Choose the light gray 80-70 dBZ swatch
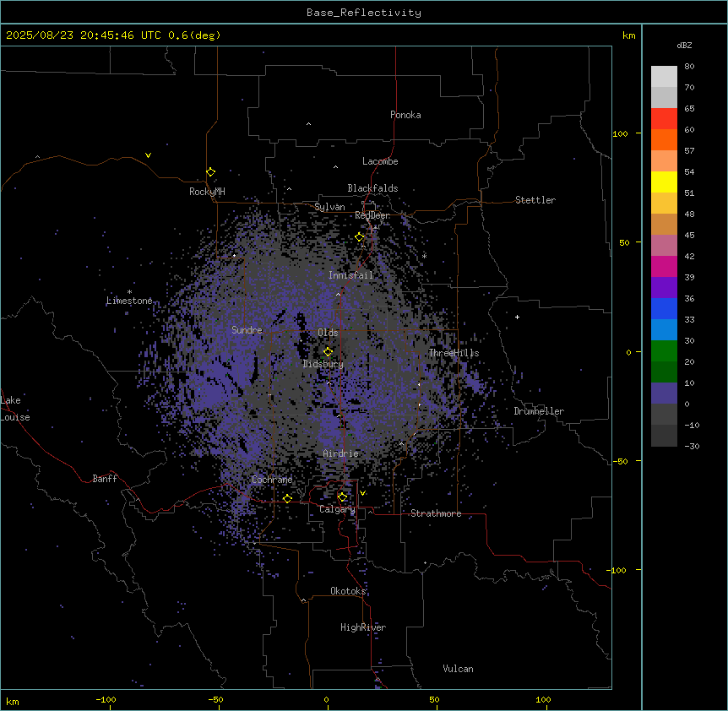This screenshot has width=728, height=711. [664, 77]
